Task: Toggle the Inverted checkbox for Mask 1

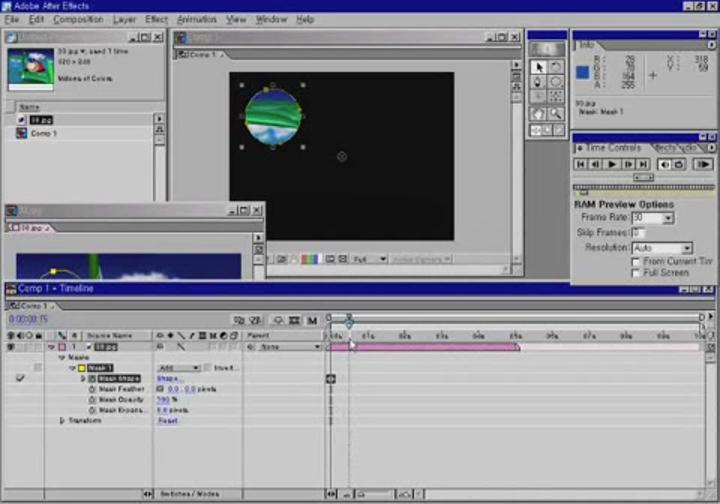Action: click(x=208, y=368)
